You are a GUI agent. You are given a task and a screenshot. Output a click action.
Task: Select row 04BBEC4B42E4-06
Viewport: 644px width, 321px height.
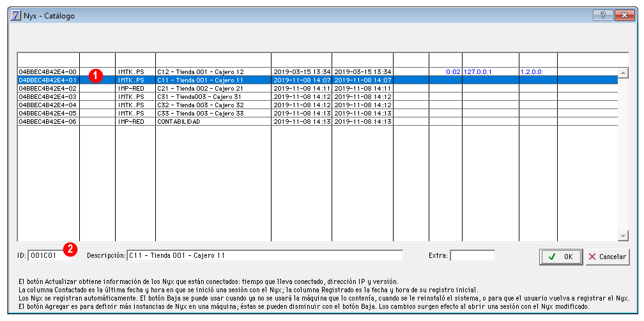pos(318,121)
